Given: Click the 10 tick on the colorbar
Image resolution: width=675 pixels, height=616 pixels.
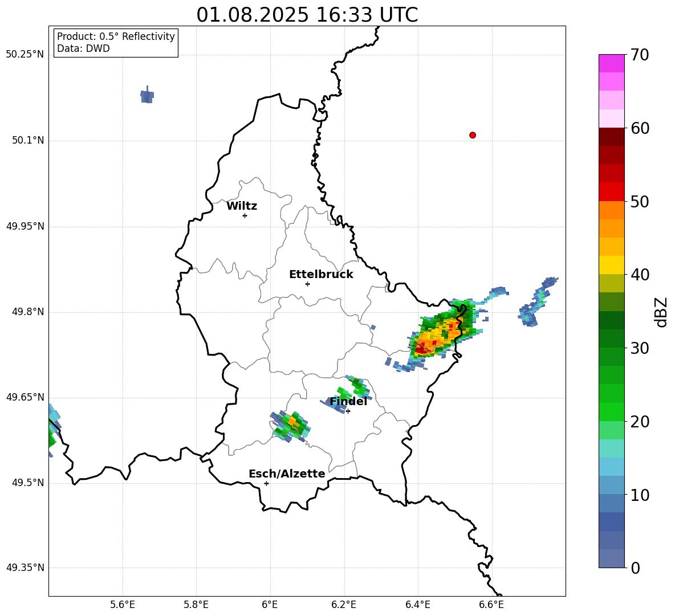Looking at the screenshot, I should click(x=640, y=495).
